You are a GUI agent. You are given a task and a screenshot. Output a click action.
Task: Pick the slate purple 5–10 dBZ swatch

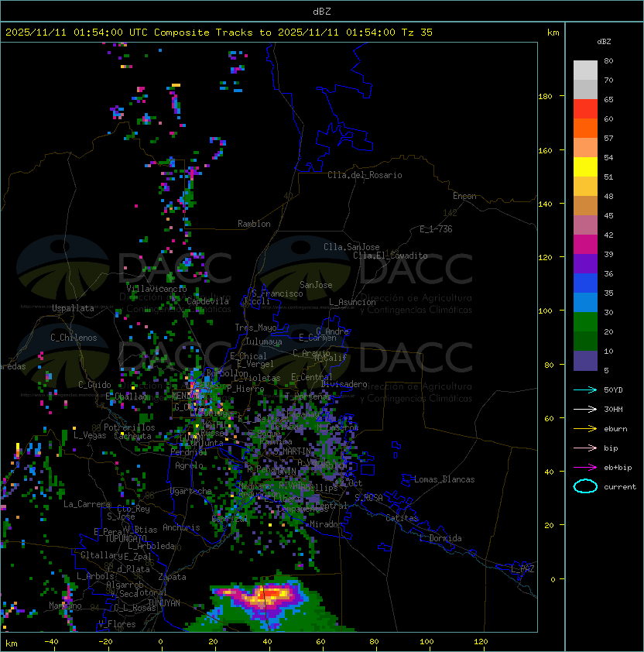[585, 361]
